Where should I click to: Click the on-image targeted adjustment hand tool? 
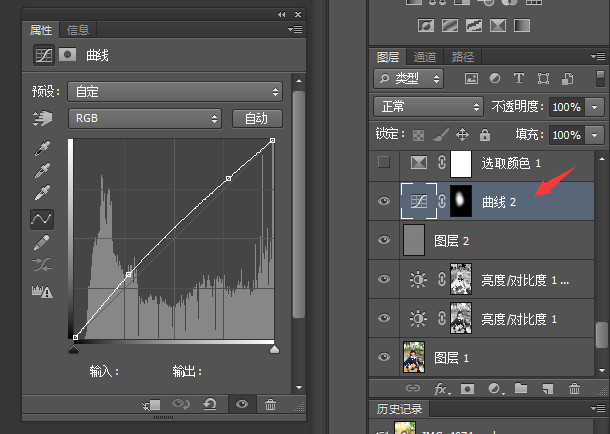(42, 119)
